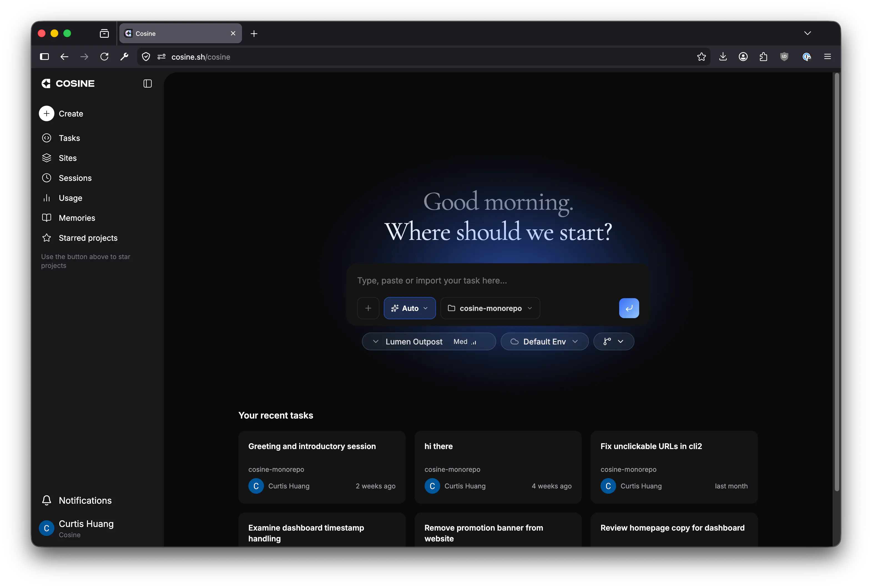
Task: Click the '2 weeks ago' timestamp
Action: click(375, 486)
